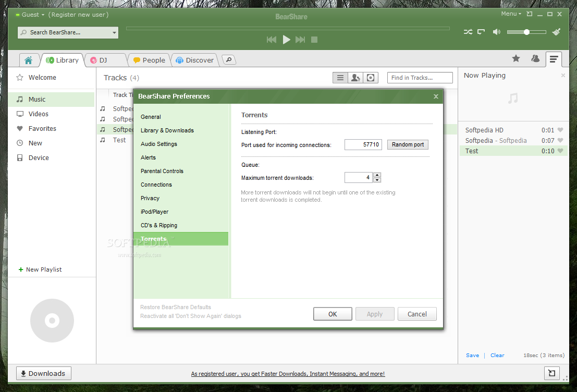Decrease maximum torrent downloads
The image size is (577, 392).
coord(377,180)
